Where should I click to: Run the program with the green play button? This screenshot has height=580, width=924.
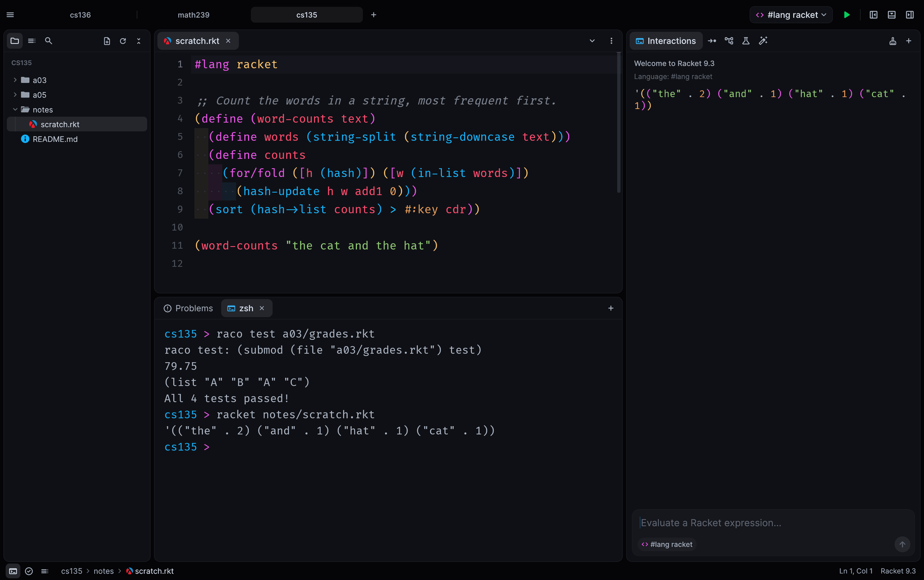pyautogui.click(x=847, y=15)
